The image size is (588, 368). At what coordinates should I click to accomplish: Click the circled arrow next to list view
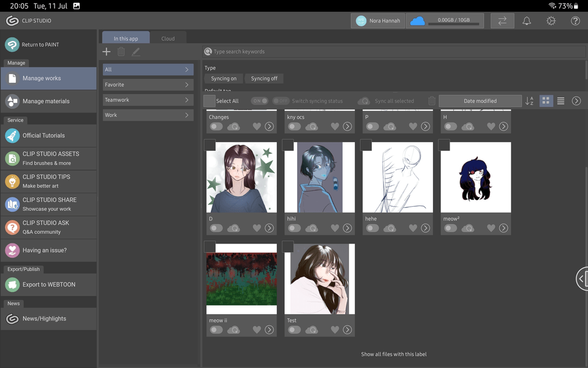tap(576, 101)
